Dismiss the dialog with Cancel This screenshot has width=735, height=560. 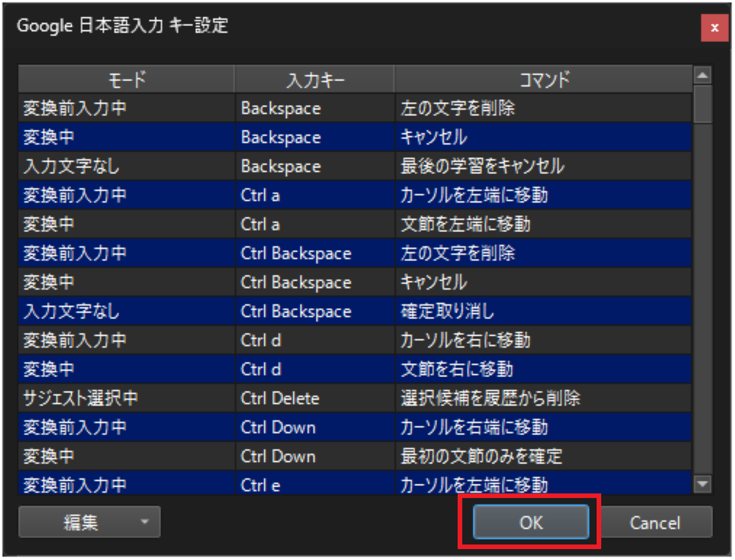coord(656,522)
